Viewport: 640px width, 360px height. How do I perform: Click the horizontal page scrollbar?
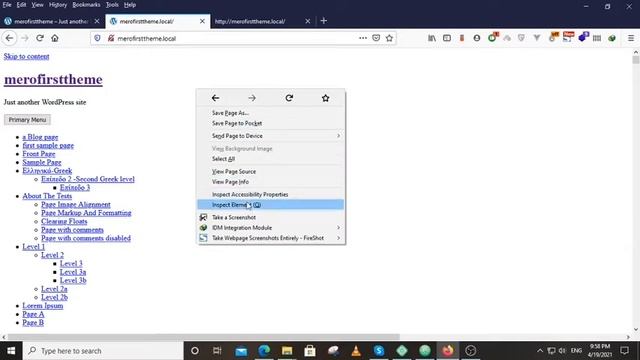pos(203,337)
